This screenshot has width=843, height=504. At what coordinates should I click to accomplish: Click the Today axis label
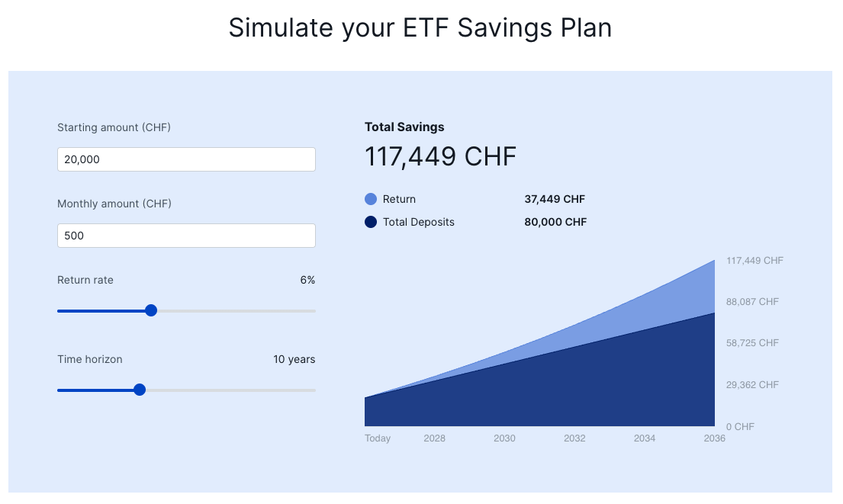[x=378, y=438]
